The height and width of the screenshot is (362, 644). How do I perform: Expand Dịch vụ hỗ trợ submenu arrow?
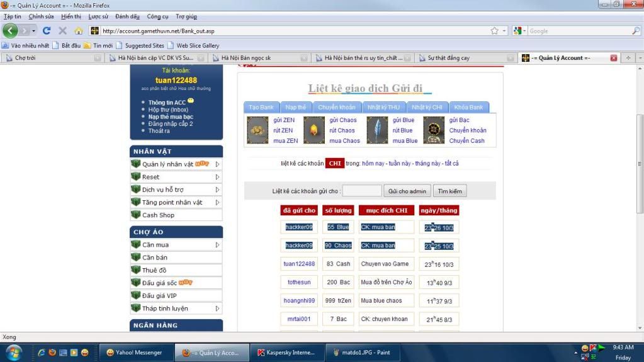(217, 189)
